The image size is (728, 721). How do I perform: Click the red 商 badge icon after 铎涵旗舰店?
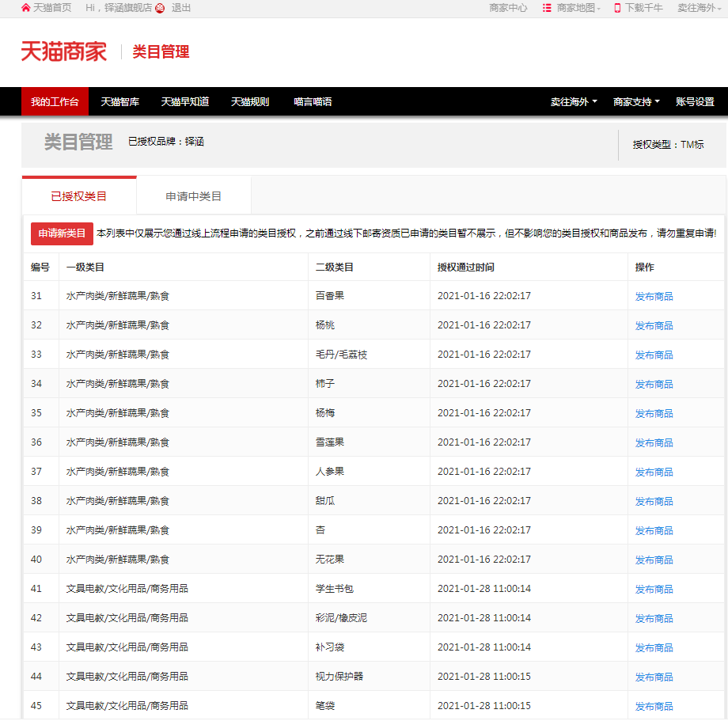160,8
